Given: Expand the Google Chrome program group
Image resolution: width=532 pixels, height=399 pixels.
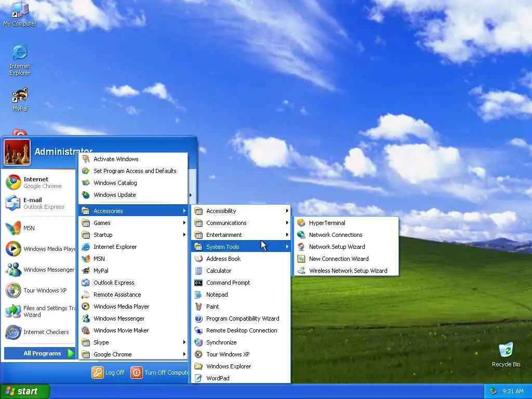Looking at the screenshot, I should [x=134, y=354].
